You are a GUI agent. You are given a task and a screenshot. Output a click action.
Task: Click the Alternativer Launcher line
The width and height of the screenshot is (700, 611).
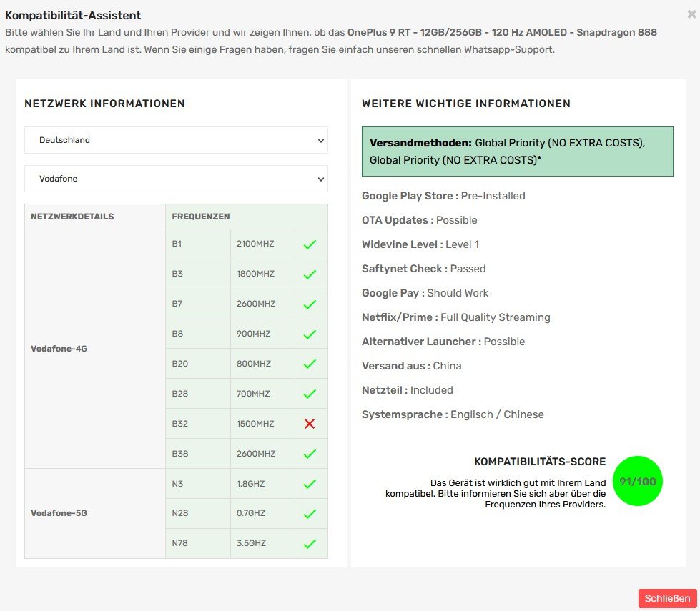point(443,342)
